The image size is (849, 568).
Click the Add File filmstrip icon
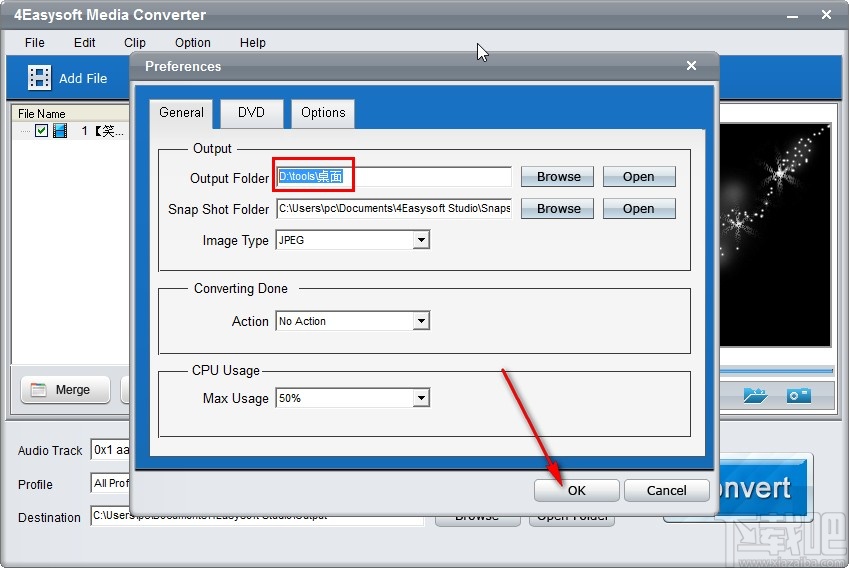click(x=40, y=77)
